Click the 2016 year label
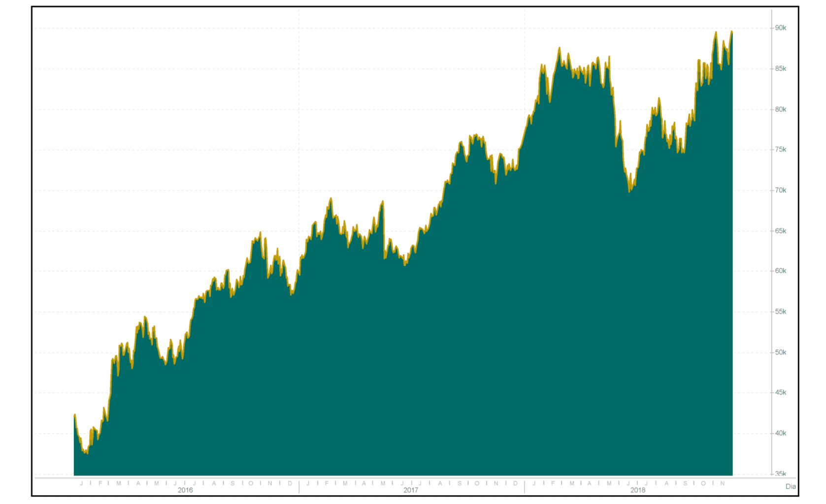826x504 pixels. (185, 490)
